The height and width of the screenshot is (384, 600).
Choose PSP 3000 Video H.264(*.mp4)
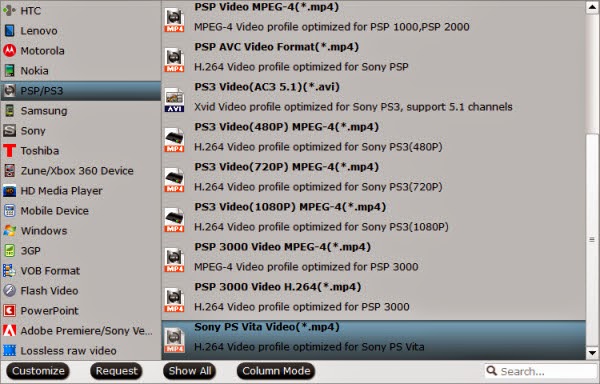[x=374, y=297]
